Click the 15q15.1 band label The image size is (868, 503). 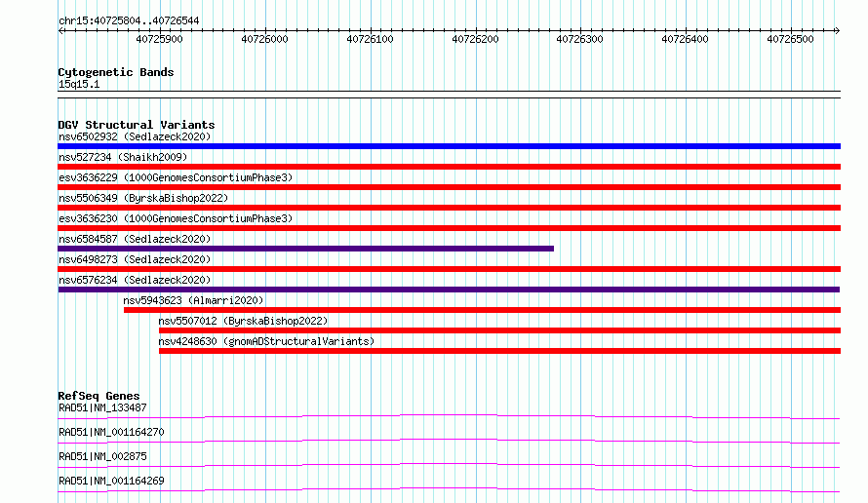click(79, 84)
